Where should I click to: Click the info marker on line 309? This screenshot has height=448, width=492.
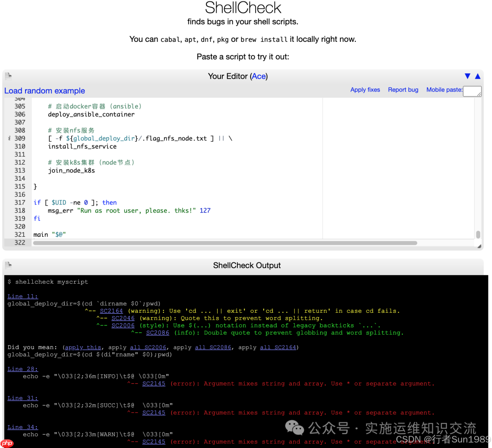(9, 138)
